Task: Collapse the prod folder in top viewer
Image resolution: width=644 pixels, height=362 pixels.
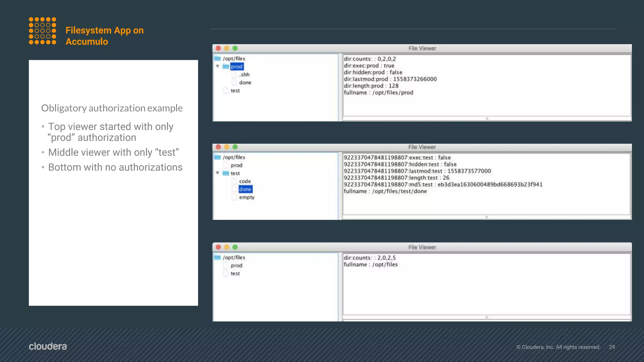Action: click(x=217, y=66)
